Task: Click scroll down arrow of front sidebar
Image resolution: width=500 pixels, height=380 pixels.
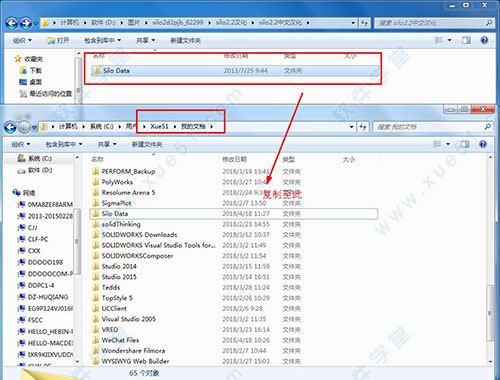Action: pos(77,361)
